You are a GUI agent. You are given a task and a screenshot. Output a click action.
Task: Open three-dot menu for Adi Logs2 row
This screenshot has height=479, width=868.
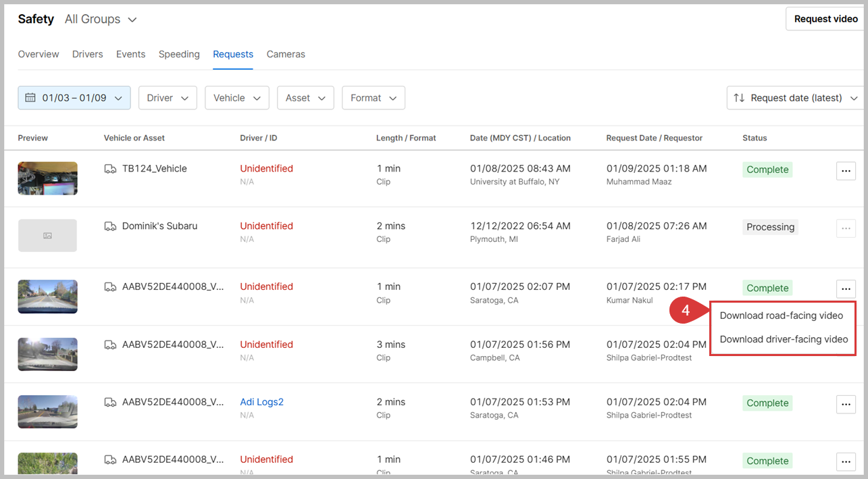coord(846,404)
